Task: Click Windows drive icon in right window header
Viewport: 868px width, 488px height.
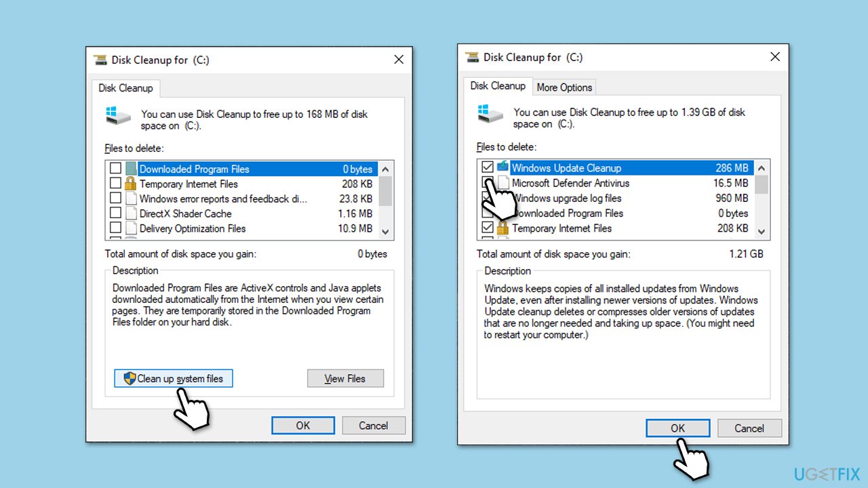Action: (490, 114)
